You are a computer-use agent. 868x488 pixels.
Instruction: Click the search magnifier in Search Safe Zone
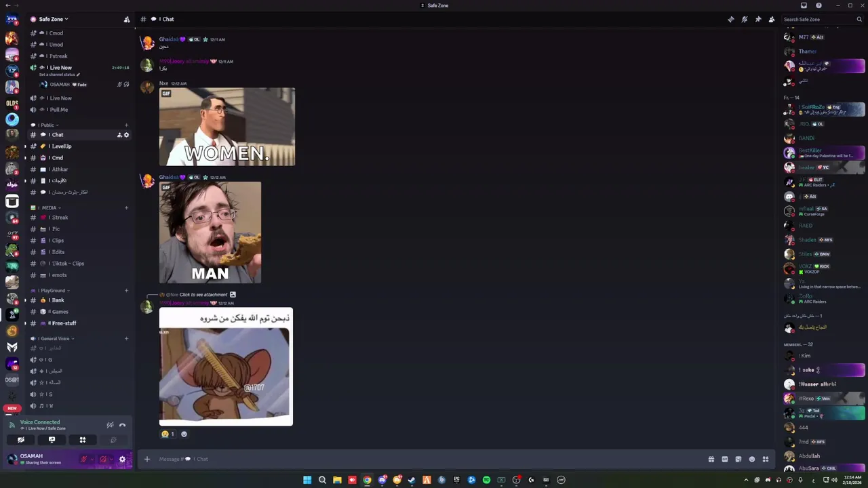859,19
